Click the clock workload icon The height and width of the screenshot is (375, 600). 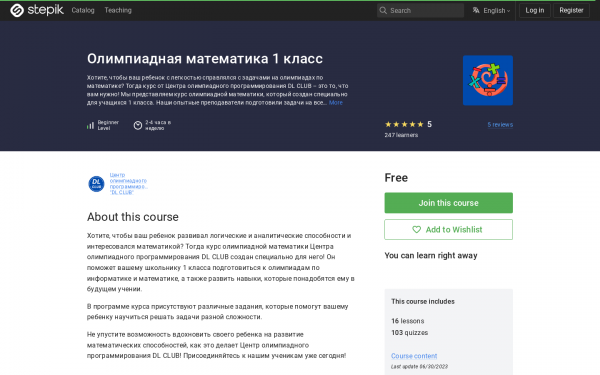[x=138, y=125]
